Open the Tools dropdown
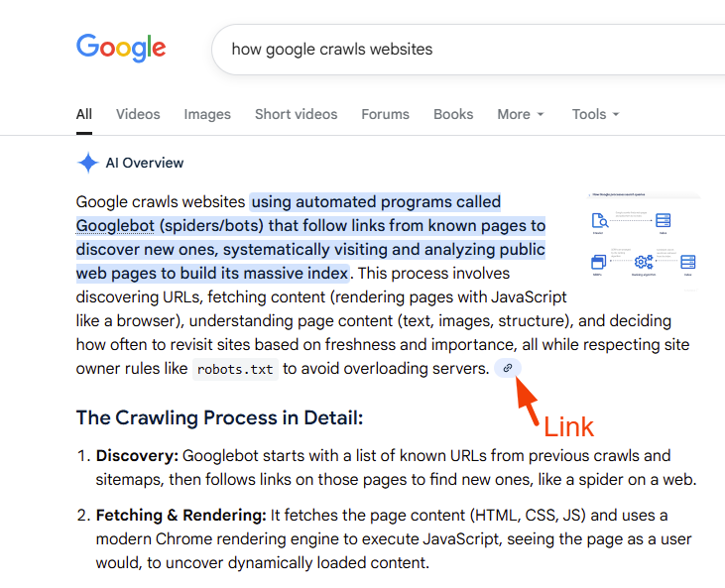Screen dimensions: 725x588 tap(595, 114)
